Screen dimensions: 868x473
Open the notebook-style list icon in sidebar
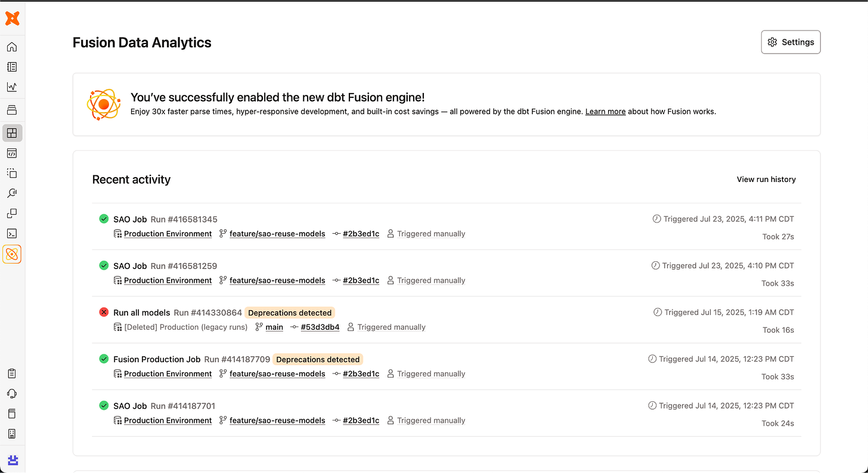(x=12, y=67)
